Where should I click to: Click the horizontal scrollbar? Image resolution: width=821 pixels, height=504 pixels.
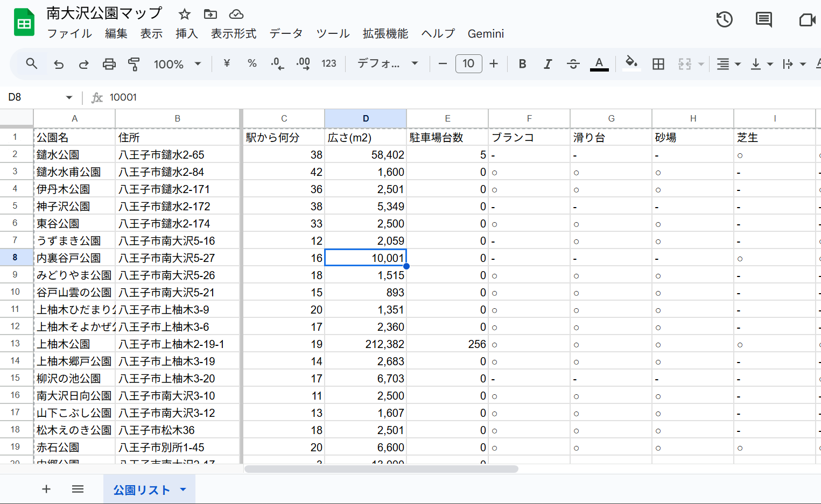(381, 469)
